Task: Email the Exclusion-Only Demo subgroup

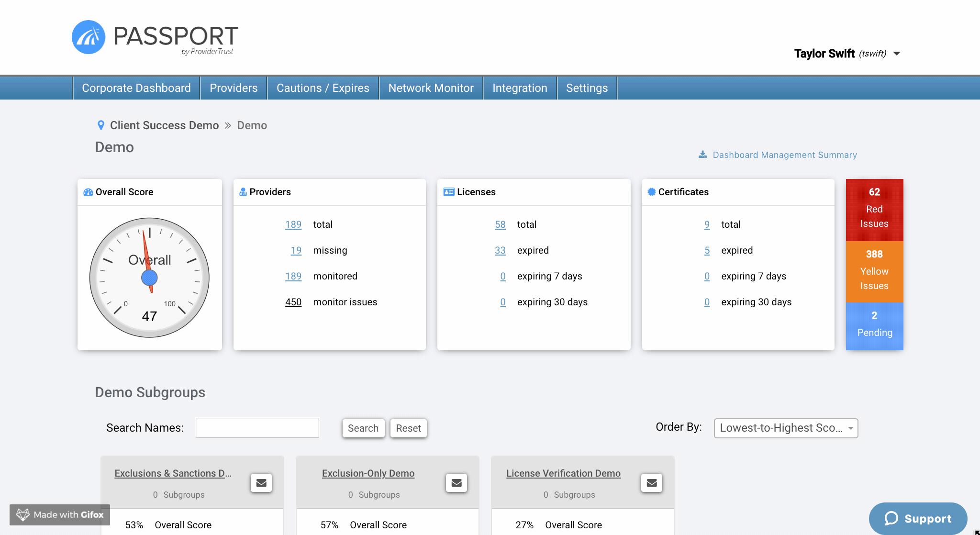Action: click(x=457, y=483)
